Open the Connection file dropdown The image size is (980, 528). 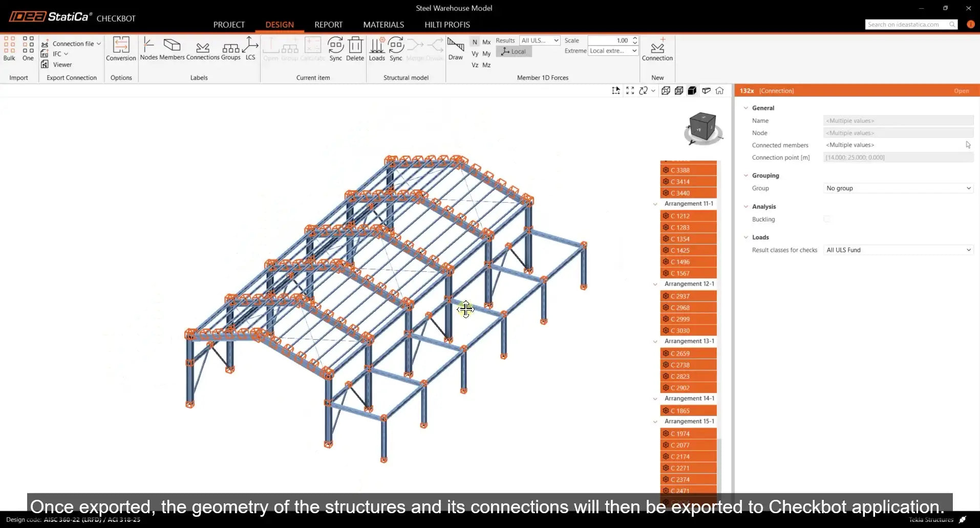click(x=71, y=43)
